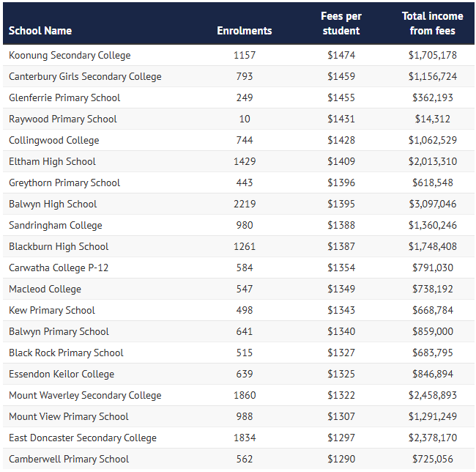The image size is (476, 472).
Task: Select Kew Primary School row name
Action: [x=52, y=310]
